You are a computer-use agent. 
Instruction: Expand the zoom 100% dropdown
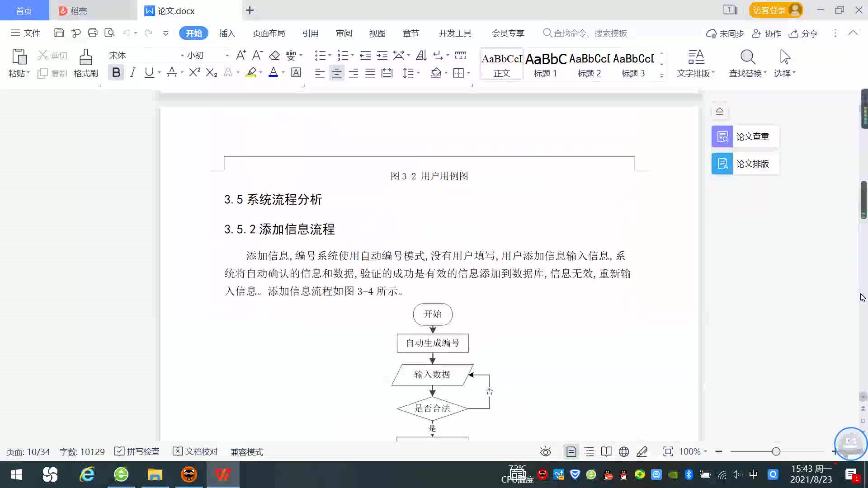pos(705,451)
